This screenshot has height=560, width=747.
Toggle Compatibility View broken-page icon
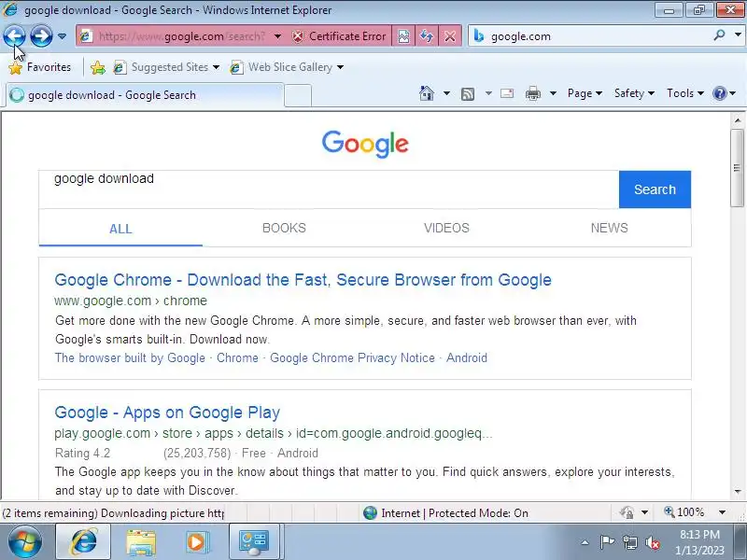(x=403, y=36)
